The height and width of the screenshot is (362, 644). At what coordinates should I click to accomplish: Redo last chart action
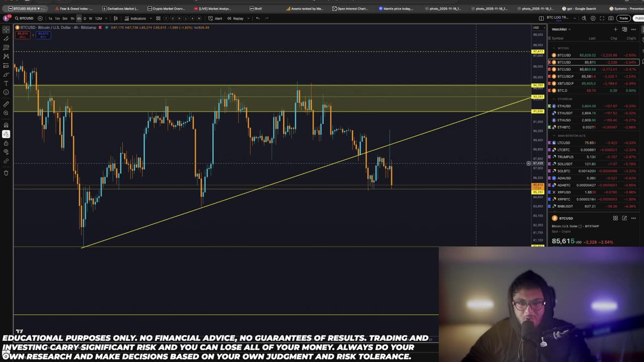pyautogui.click(x=267, y=18)
